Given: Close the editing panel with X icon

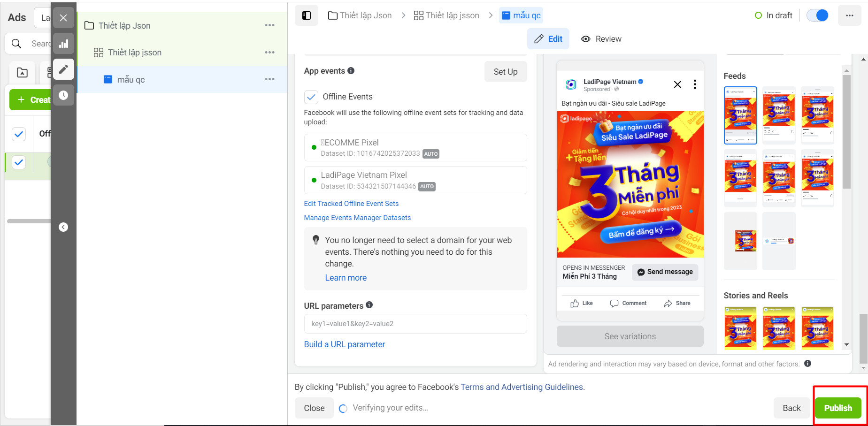Looking at the screenshot, I should coord(63,18).
